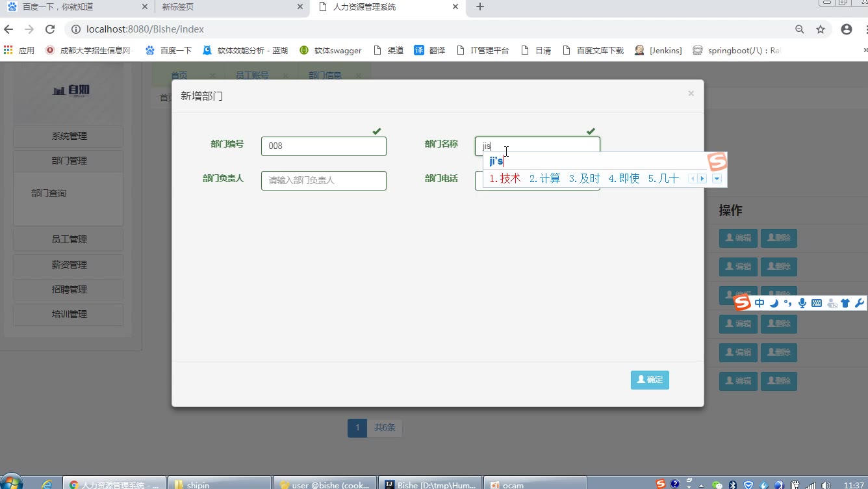Viewport: 868px width, 489px height.
Task: Expand 员工管理 sidebar menu
Action: [68, 240]
